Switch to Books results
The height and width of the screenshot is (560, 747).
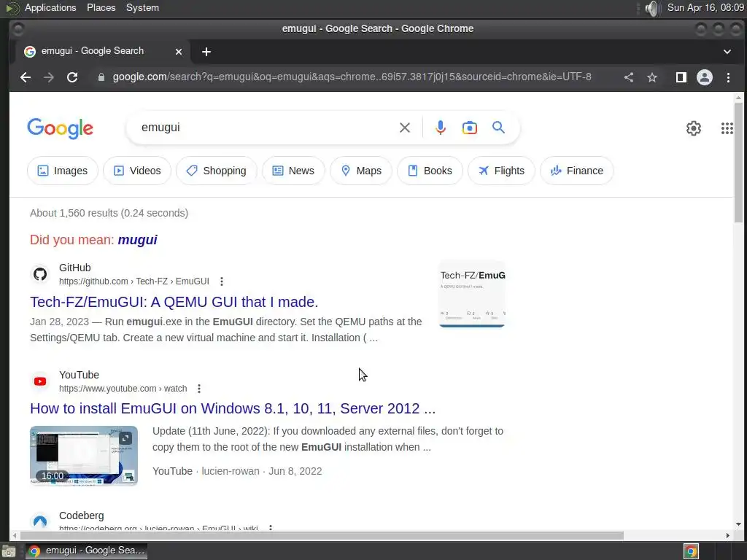[x=430, y=171]
